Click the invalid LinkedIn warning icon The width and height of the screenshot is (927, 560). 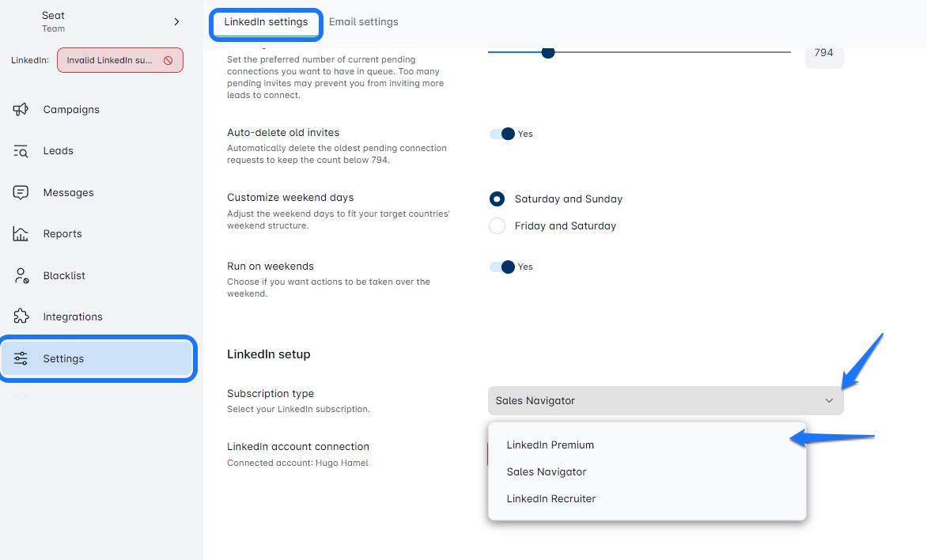pyautogui.click(x=168, y=60)
